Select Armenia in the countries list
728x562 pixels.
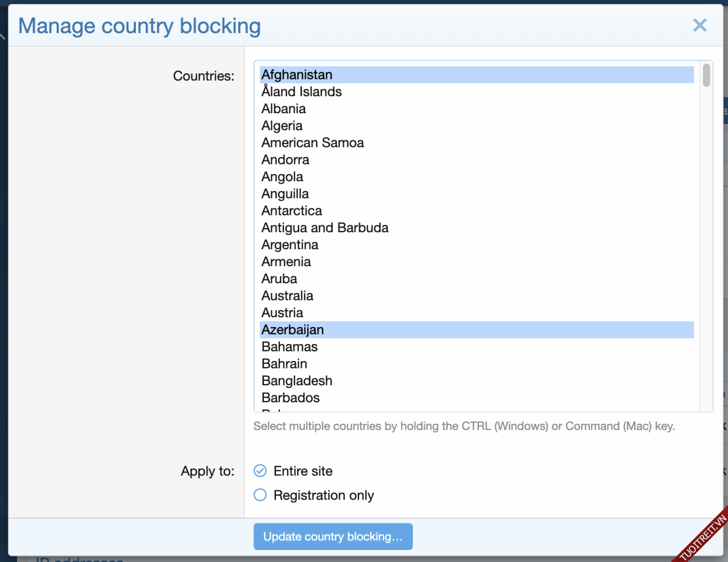[x=286, y=262]
